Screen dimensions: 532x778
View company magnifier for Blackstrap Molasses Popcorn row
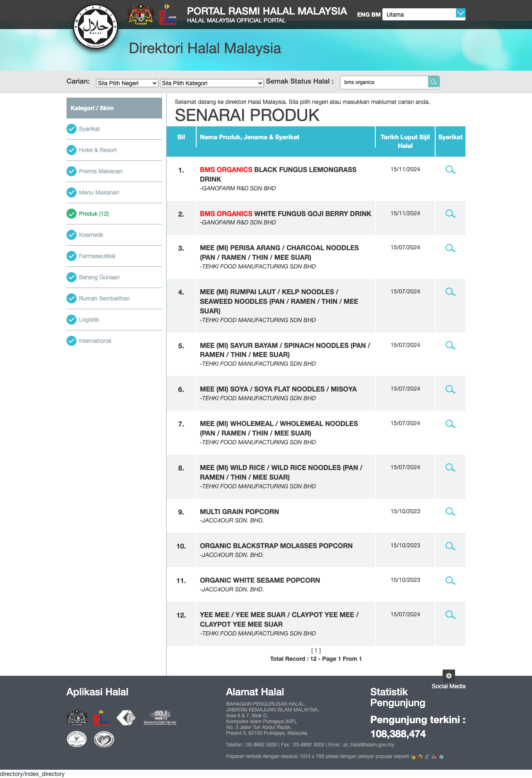450,546
